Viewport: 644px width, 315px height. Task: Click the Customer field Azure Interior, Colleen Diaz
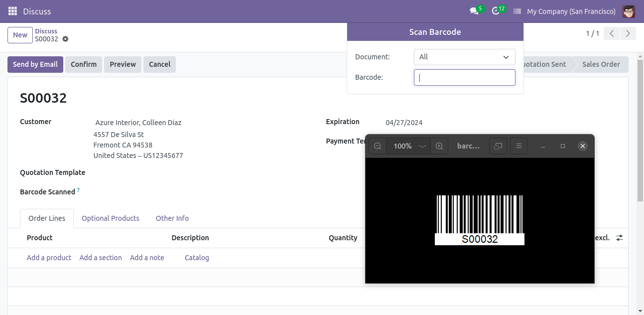(x=138, y=123)
